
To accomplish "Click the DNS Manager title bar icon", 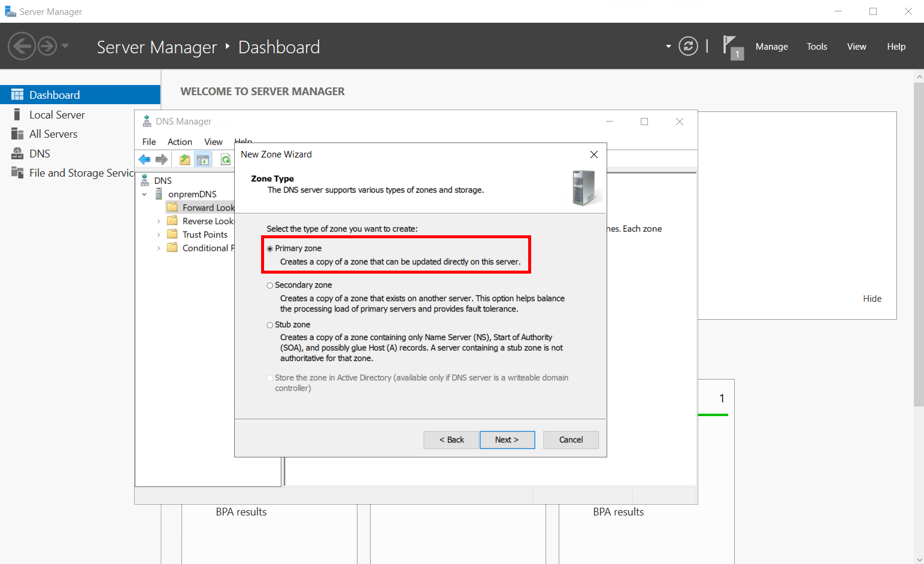I will (147, 122).
